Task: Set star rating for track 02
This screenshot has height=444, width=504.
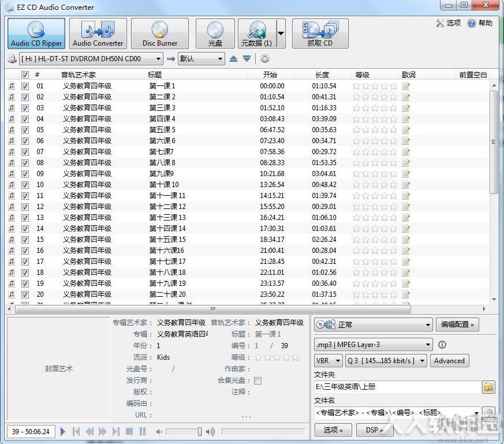Action: 375,97
